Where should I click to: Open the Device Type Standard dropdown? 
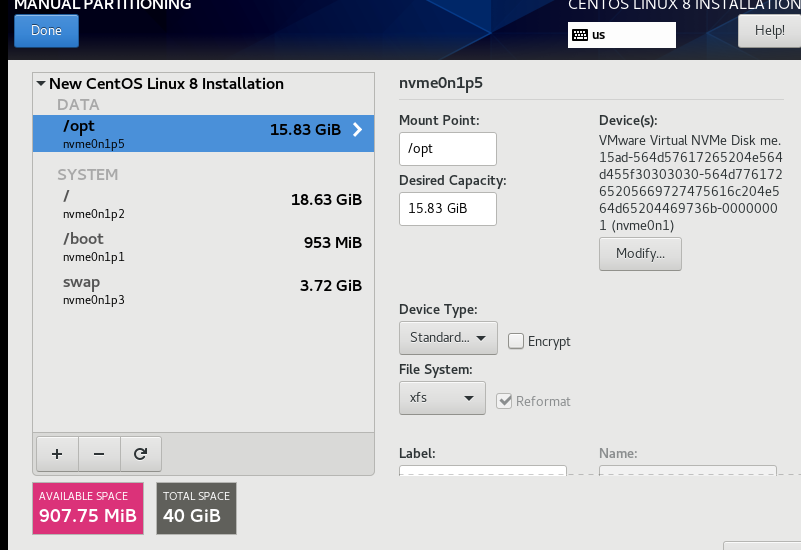448,338
